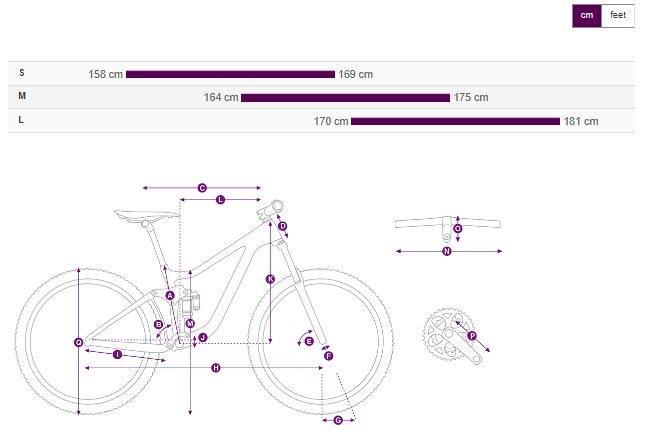Select the N handlebar width marker
This screenshot has width=645, height=430.
click(x=447, y=251)
